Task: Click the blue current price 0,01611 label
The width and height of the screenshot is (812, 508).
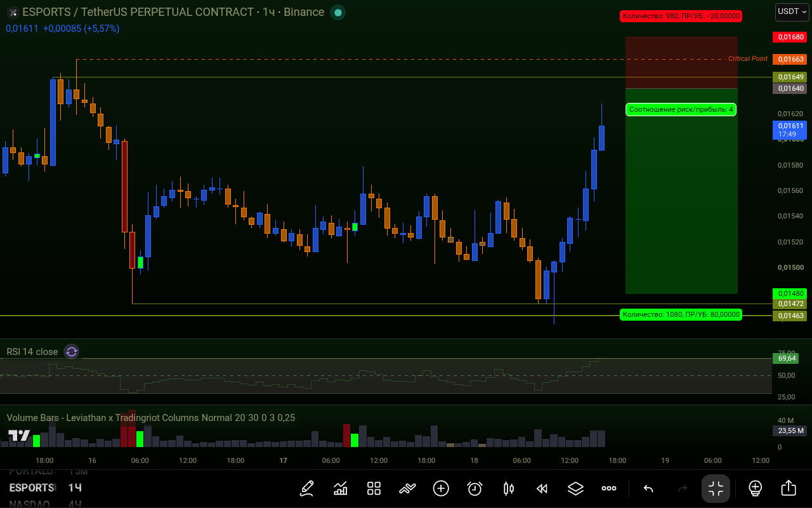Action: pos(790,130)
